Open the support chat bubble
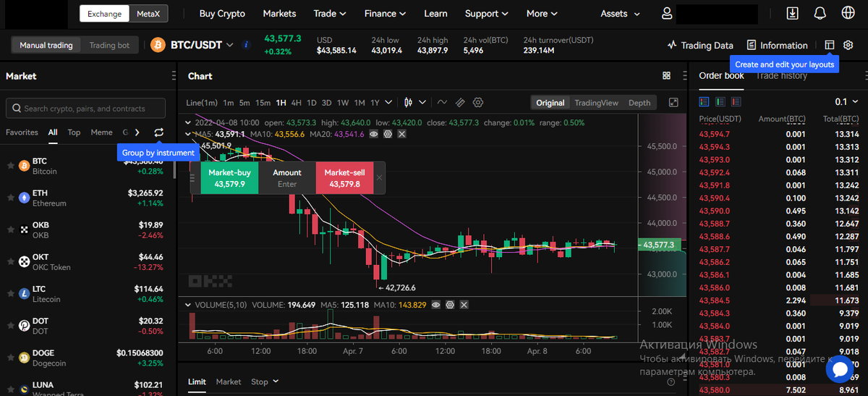 tap(841, 370)
